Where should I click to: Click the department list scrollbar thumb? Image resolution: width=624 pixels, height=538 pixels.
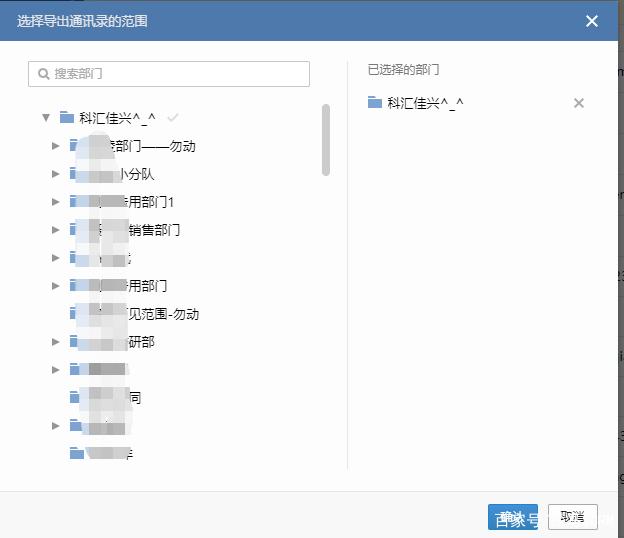(326, 140)
